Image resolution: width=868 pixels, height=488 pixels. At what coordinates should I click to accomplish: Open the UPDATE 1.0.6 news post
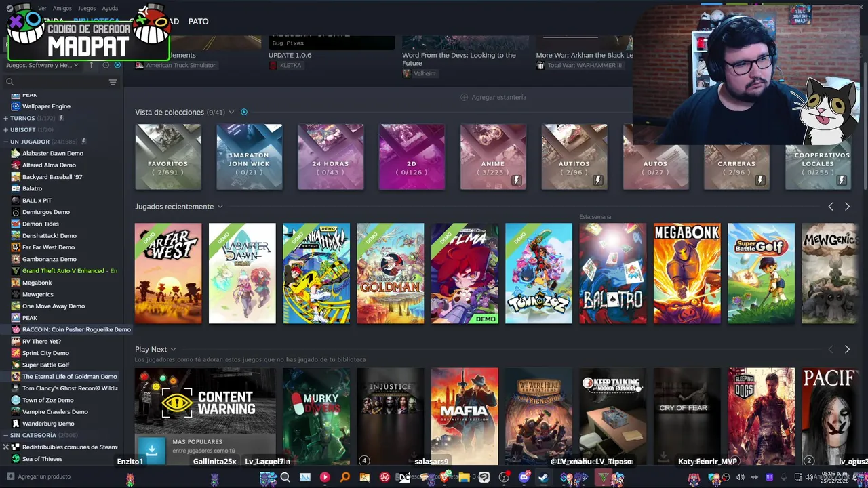(290, 55)
